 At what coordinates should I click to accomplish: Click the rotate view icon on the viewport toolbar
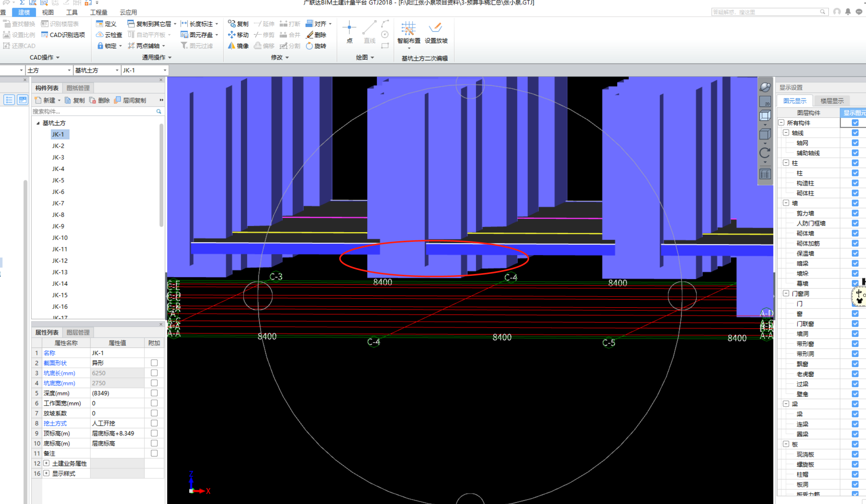pos(765,153)
